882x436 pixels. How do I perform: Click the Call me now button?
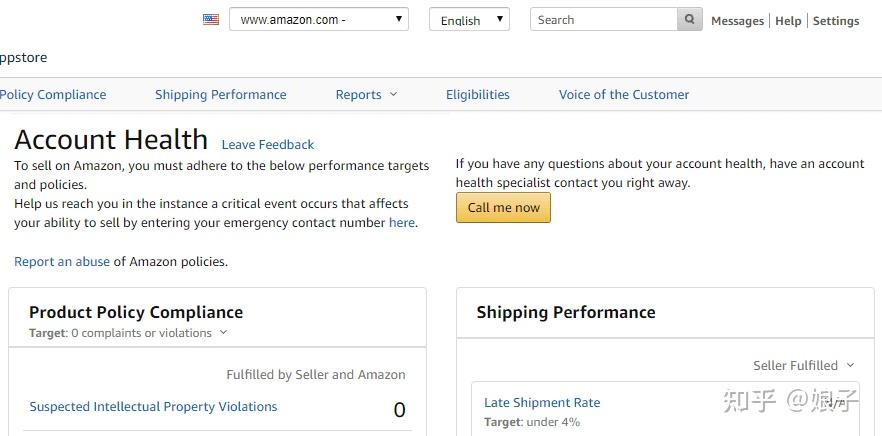[x=503, y=208]
